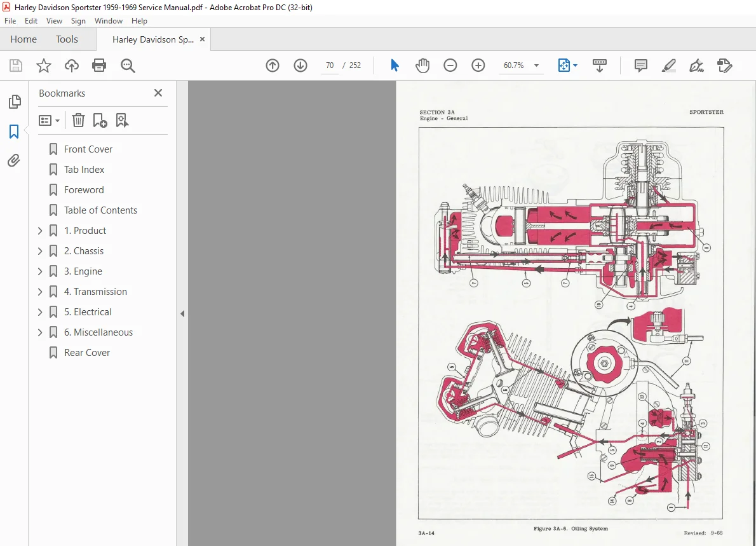
Task: Expand the 5. Electrical bookmark
Action: point(40,312)
